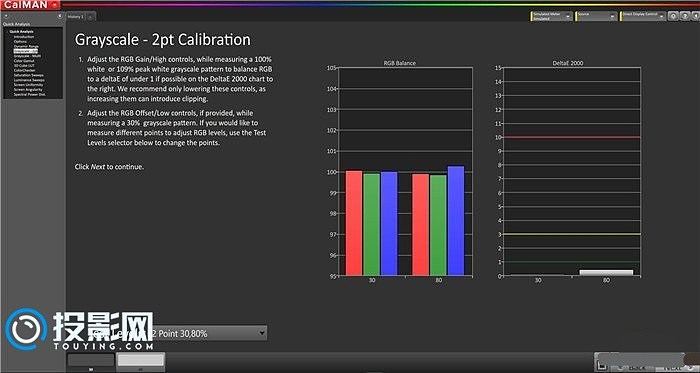Click the back arrow icon above Quick Analysis
The image size is (700, 373).
point(6,16)
